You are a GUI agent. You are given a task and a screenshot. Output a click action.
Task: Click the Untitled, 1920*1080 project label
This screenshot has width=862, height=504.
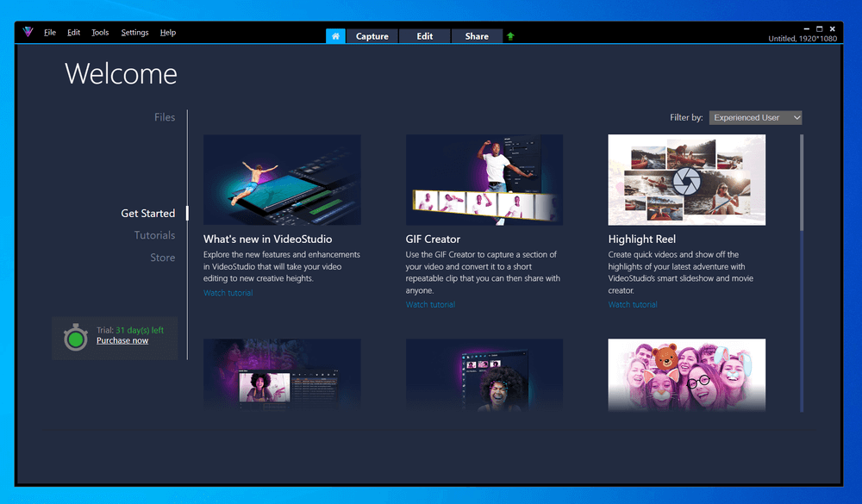click(x=802, y=39)
